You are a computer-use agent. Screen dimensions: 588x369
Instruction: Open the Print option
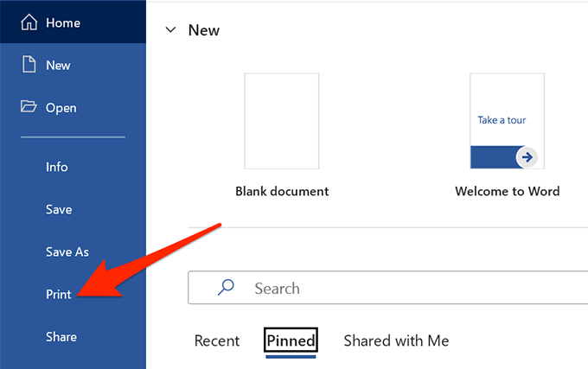coord(59,294)
